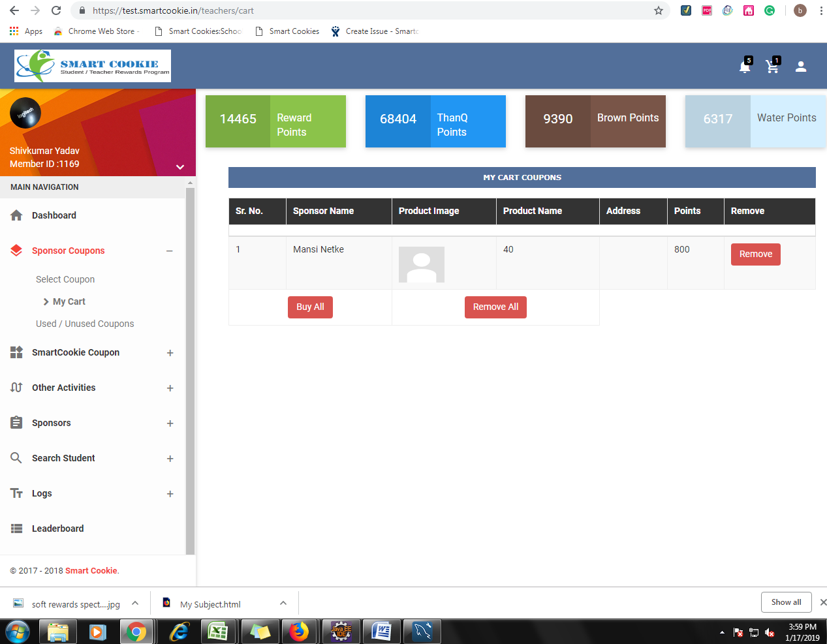Remove the Mansi Netke coupon row
The width and height of the screenshot is (827, 644).
coord(755,254)
